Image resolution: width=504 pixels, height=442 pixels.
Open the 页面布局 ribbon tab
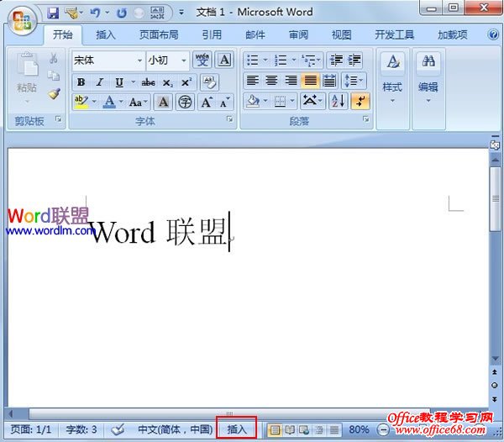tap(159, 34)
